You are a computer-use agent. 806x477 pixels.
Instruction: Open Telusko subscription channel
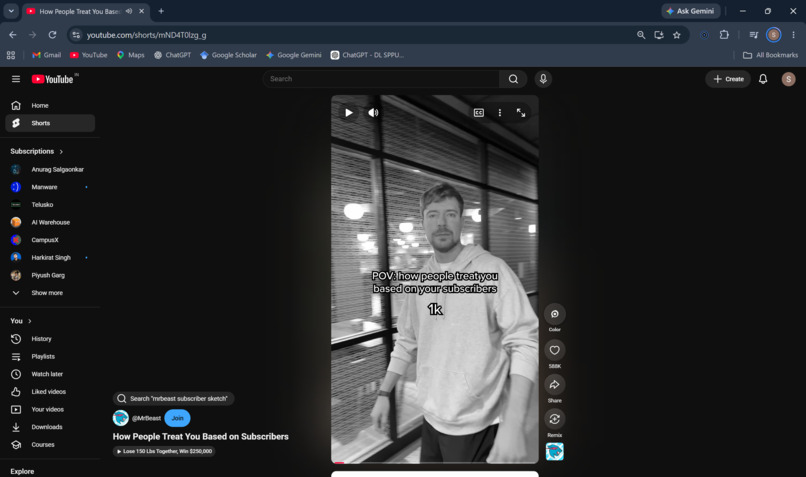[x=50, y=205]
